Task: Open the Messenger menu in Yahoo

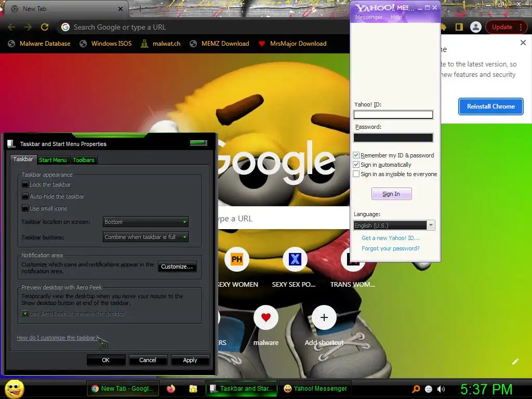Action: click(x=369, y=17)
